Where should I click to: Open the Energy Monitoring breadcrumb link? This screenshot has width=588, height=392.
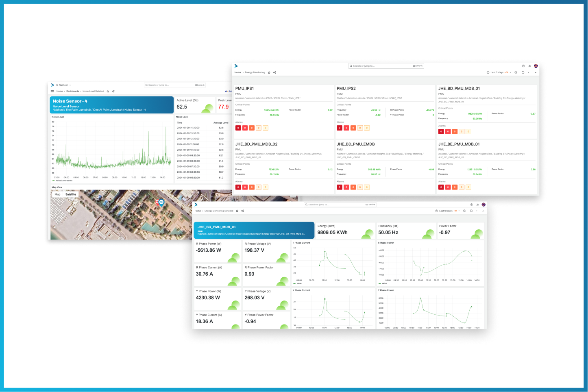coord(255,72)
